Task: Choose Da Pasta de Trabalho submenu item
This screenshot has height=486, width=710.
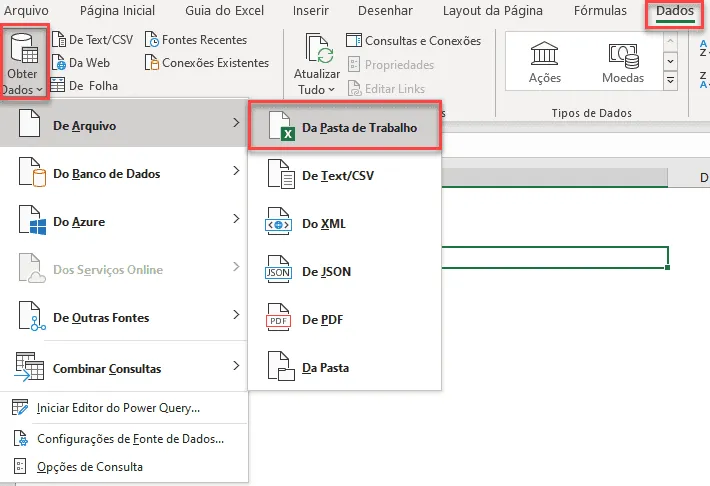Action: 345,126
